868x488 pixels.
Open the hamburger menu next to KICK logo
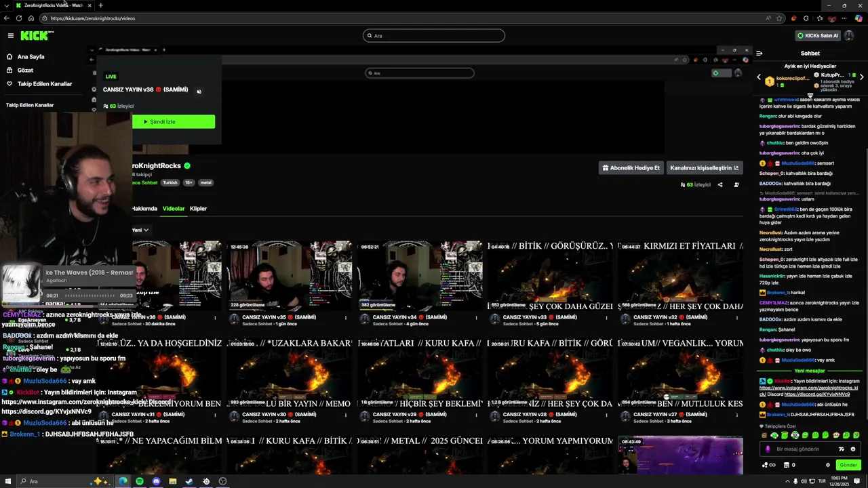point(11,35)
